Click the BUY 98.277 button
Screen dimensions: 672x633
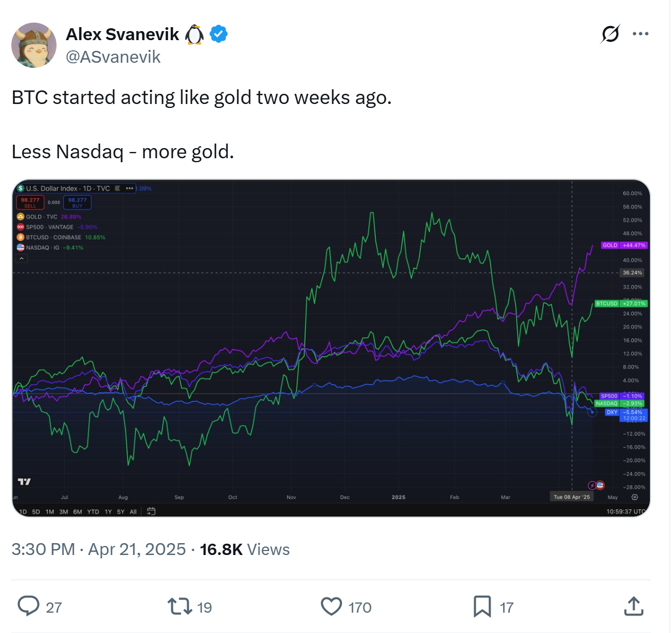pos(77,202)
